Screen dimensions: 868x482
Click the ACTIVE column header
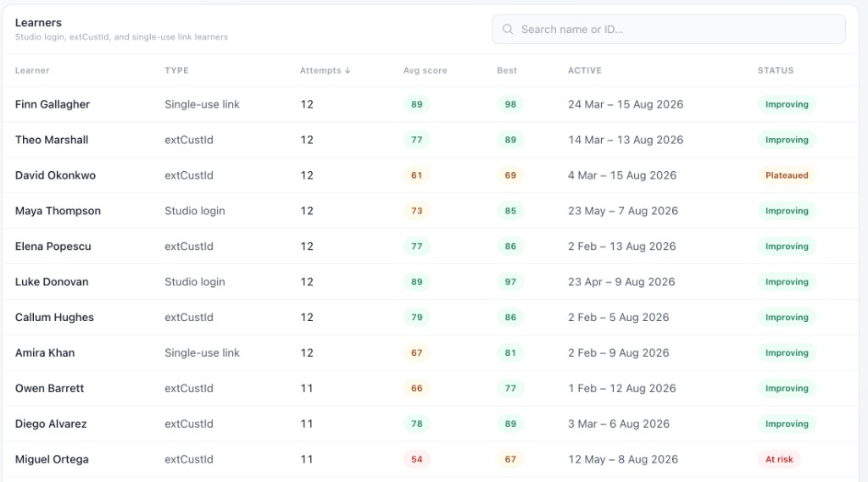pos(585,70)
